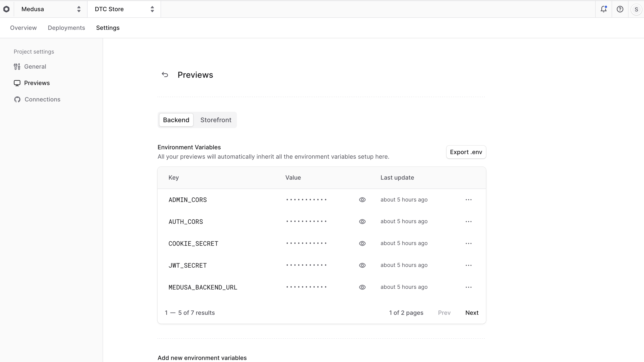644x362 pixels.
Task: Click Add new environment variables
Action: (202, 357)
